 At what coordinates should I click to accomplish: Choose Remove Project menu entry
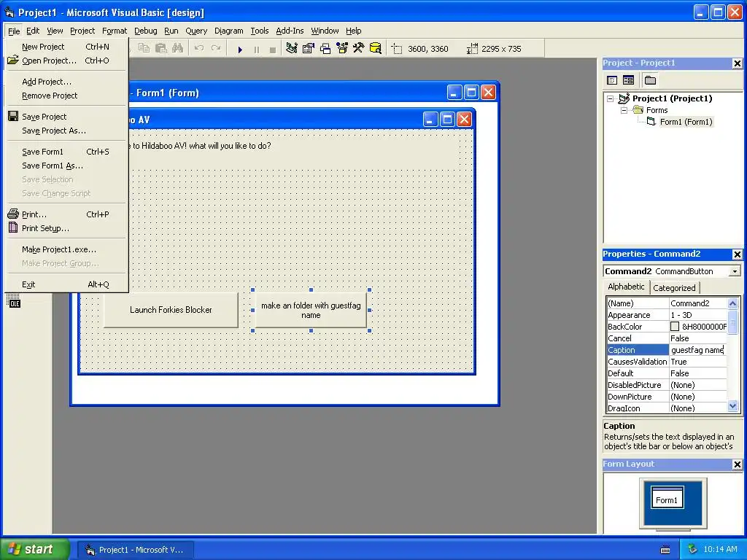[66, 96]
